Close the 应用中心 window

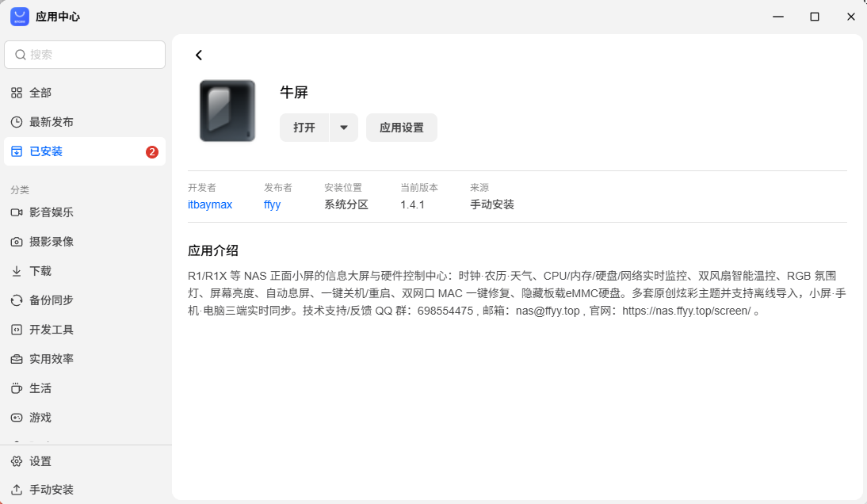(851, 17)
